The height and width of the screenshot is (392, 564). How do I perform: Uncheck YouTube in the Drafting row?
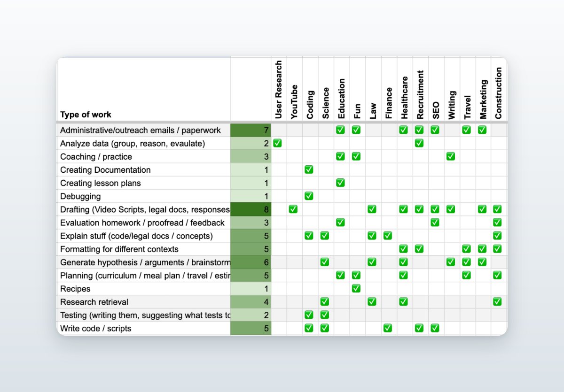(293, 209)
